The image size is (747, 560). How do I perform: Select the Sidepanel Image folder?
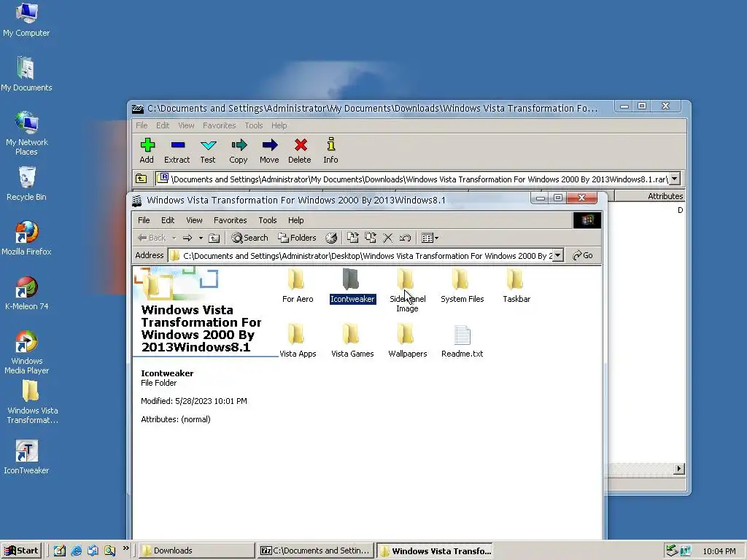click(x=407, y=289)
